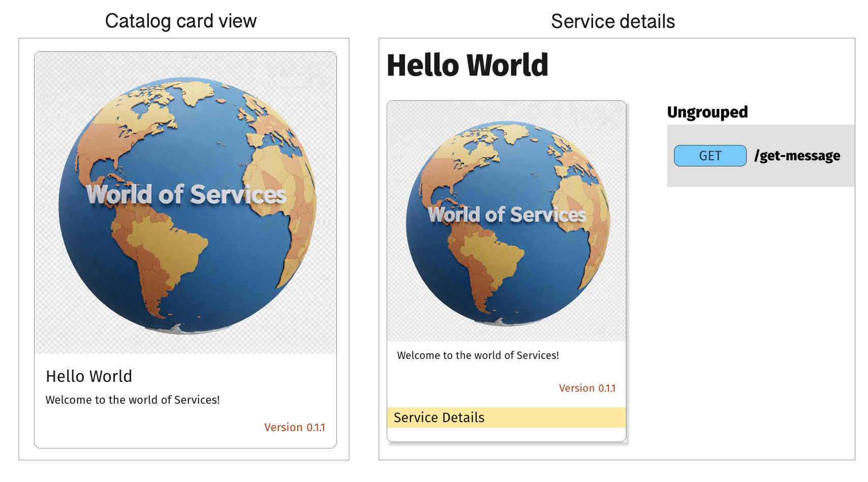Click the Hello World card title
The image size is (868, 482).
89,376
